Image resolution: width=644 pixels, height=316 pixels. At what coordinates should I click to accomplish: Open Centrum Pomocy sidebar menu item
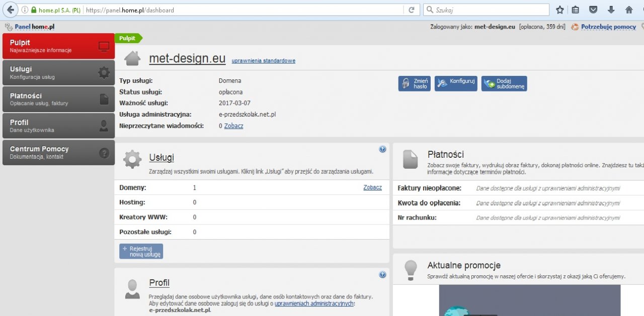pos(58,153)
